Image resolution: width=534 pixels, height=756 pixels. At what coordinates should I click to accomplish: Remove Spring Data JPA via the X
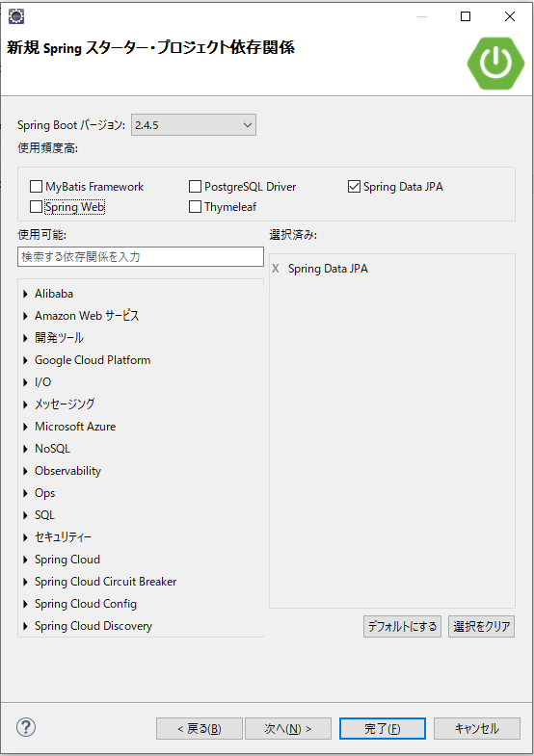pos(276,269)
